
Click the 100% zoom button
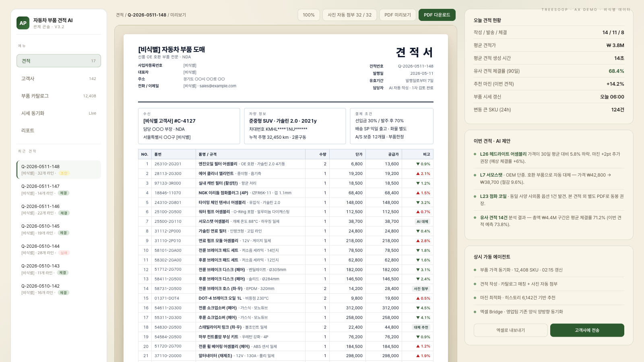pyautogui.click(x=309, y=15)
